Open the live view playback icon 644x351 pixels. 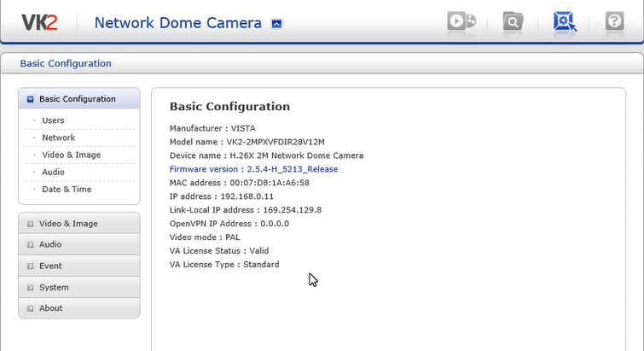click(461, 21)
